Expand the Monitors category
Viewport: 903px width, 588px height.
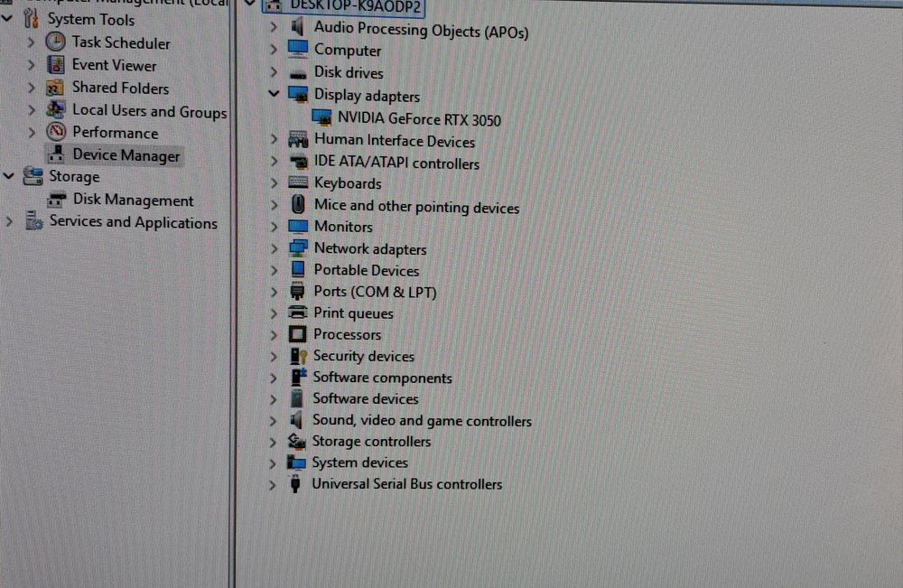coord(274,227)
